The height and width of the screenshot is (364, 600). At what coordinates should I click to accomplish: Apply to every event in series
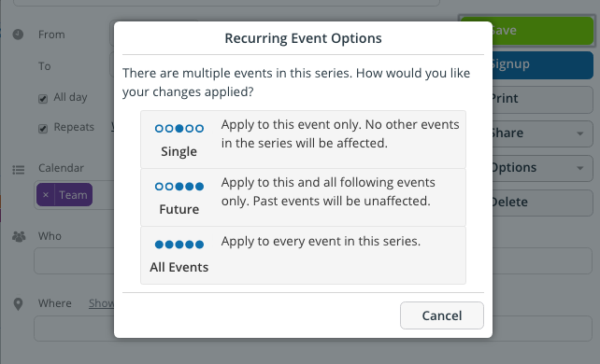303,255
